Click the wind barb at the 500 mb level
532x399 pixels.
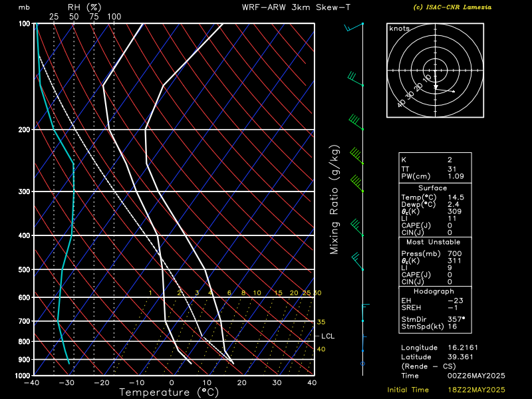[x=358, y=261]
